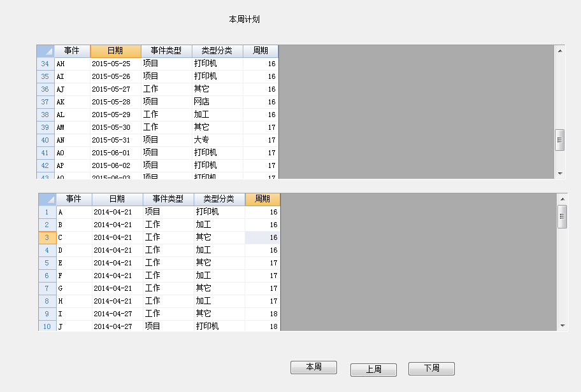Select event cell G in lower table

coord(74,288)
